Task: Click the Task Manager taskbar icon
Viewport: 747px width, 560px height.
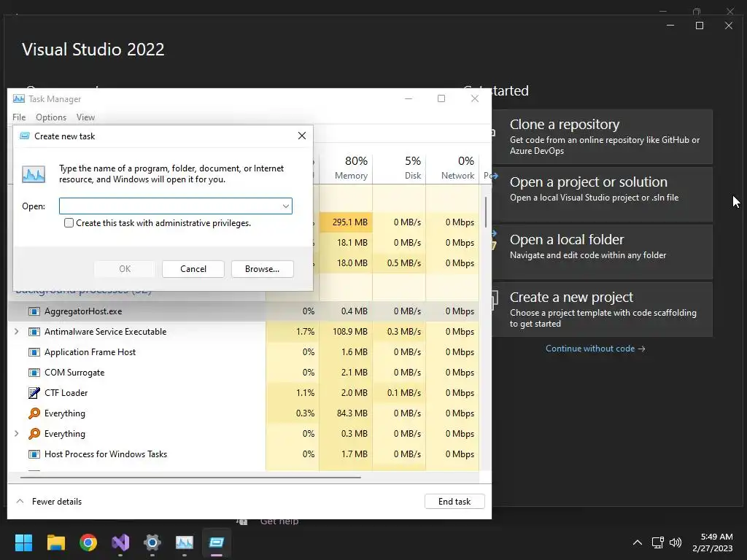Action: point(185,542)
